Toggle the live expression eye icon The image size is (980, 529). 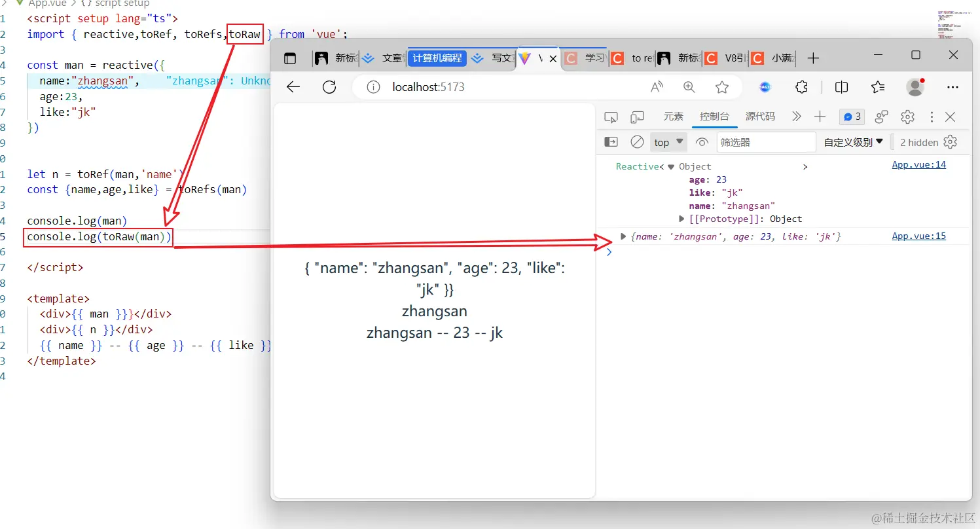702,142
